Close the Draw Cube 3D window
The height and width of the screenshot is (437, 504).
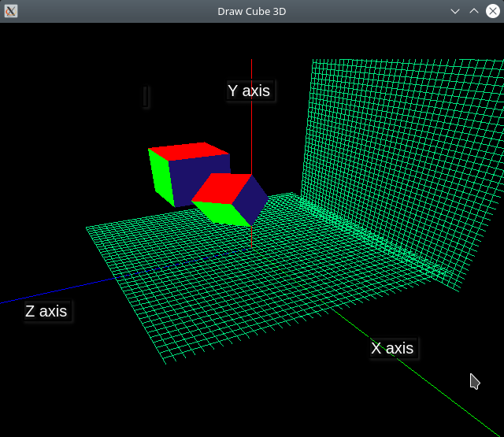point(492,11)
